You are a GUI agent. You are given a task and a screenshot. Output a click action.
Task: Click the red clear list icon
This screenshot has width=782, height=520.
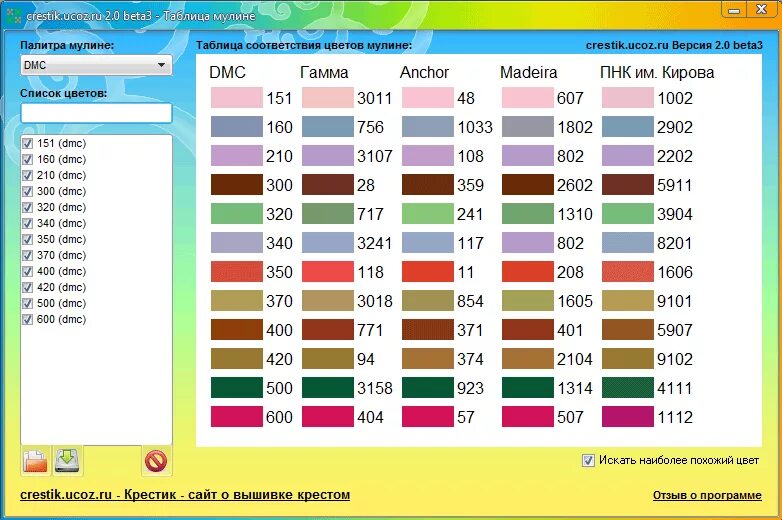coord(156,461)
